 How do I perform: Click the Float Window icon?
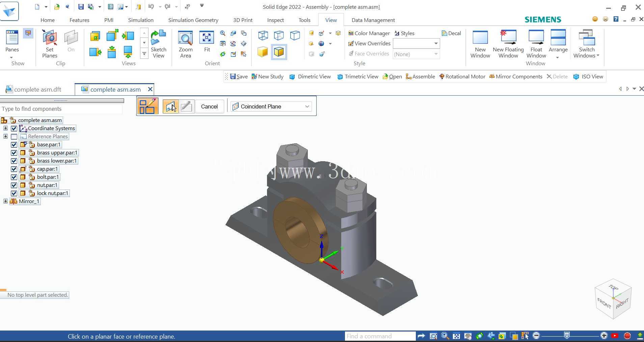click(x=536, y=44)
